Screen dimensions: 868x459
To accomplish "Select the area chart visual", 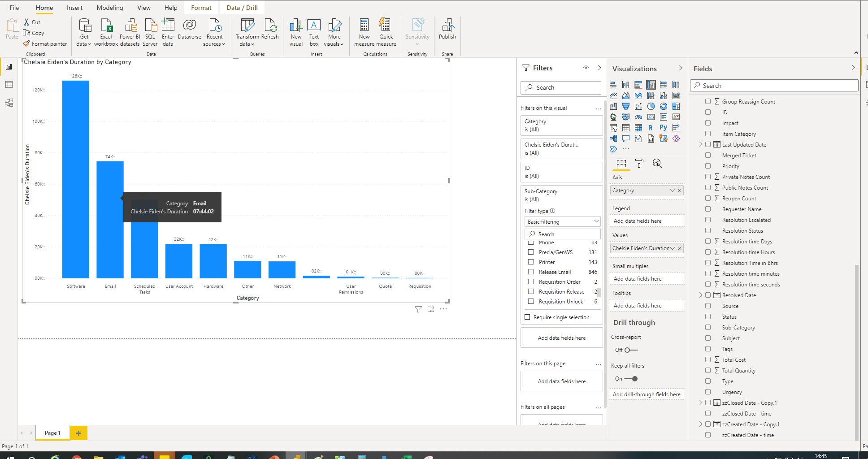I will click(x=626, y=95).
